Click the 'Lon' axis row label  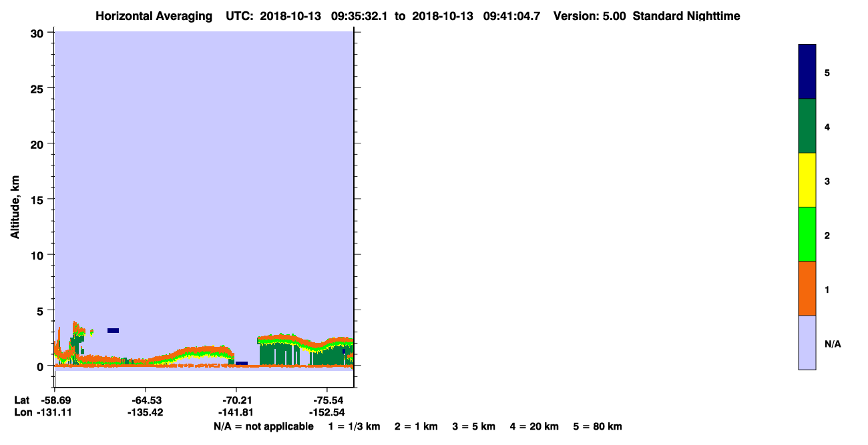click(23, 412)
